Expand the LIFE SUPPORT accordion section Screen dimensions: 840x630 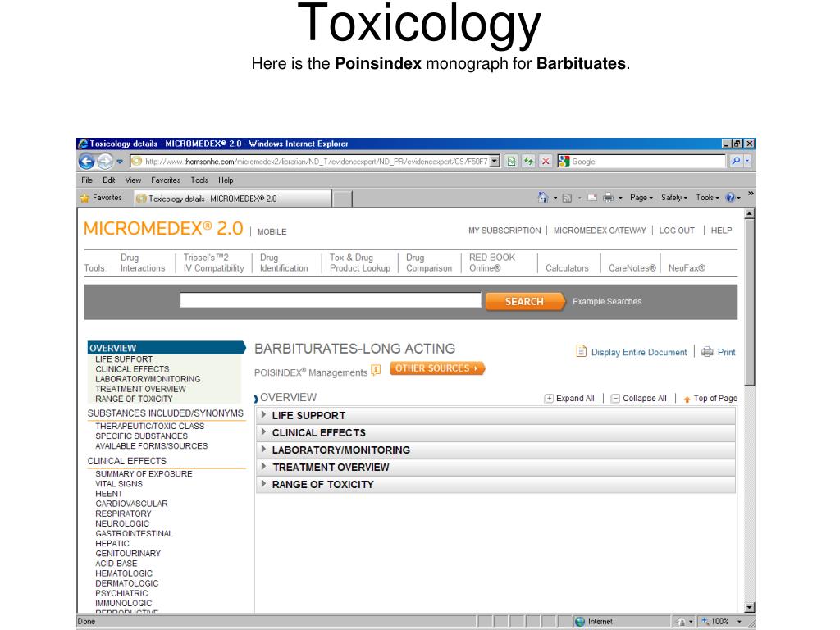pyautogui.click(x=495, y=415)
